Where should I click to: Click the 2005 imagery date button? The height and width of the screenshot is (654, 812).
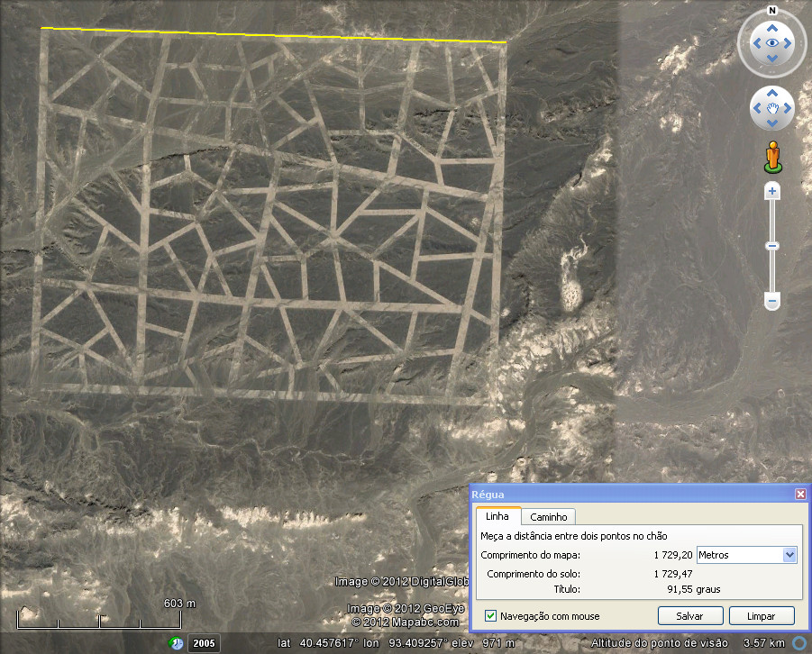pyautogui.click(x=203, y=642)
